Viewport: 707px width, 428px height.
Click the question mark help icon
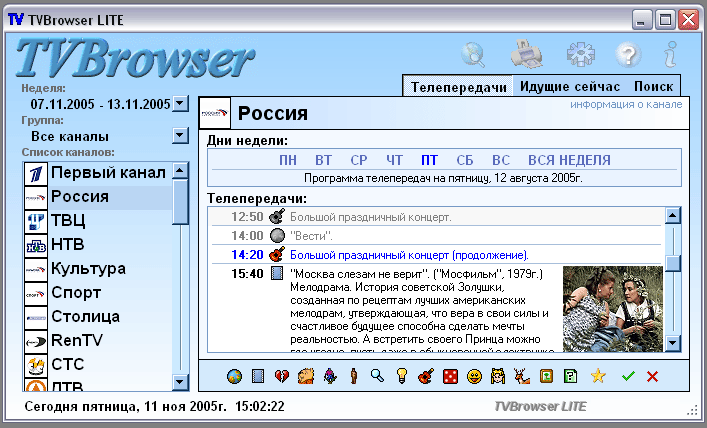pos(628,54)
